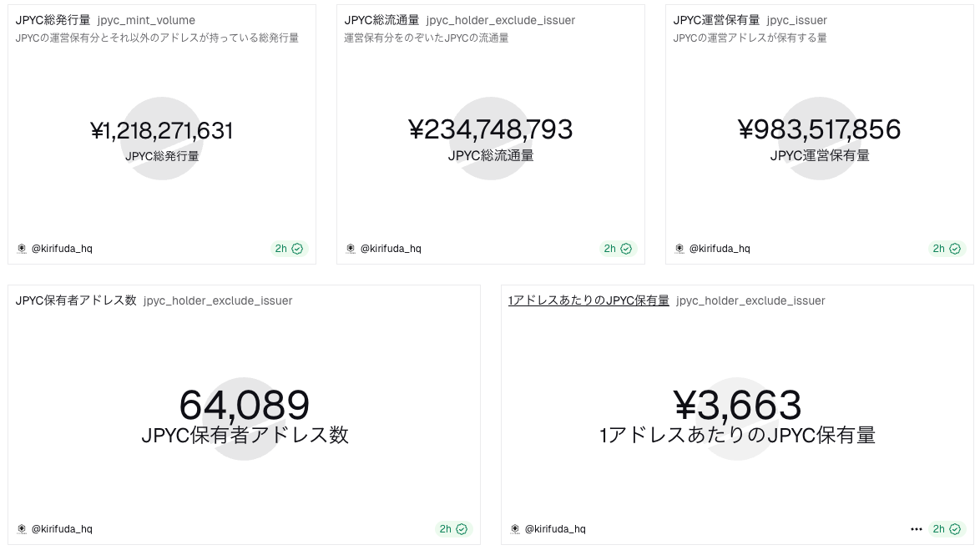The width and height of the screenshot is (980, 550).
Task: Click the ¥1,218,271,631 counter value
Action: (x=162, y=131)
